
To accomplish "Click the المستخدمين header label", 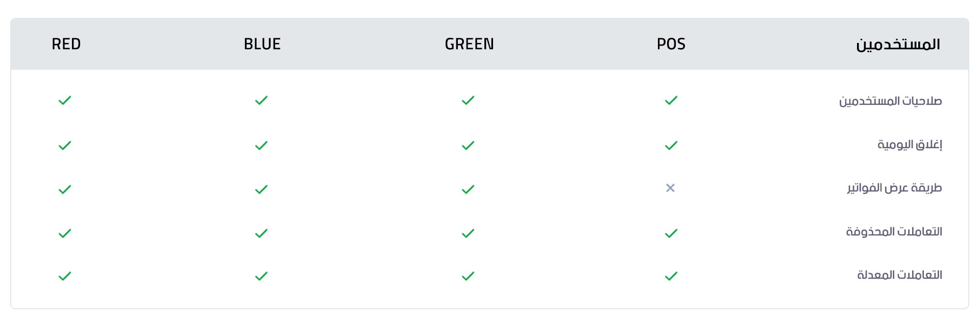I will click(898, 44).
